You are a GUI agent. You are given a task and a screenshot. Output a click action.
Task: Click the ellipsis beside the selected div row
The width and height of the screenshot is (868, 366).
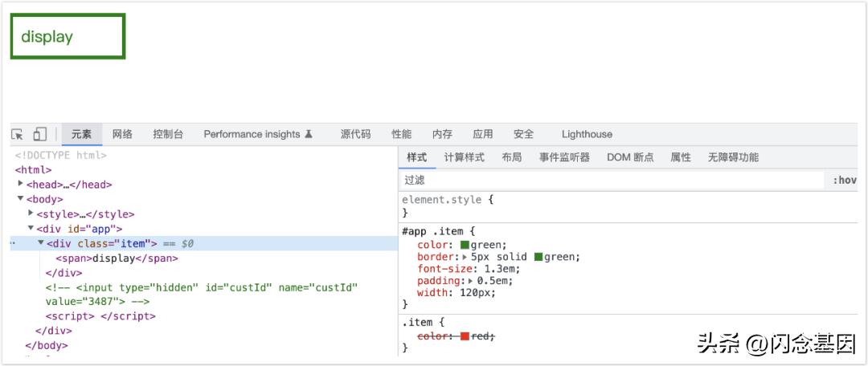(13, 242)
